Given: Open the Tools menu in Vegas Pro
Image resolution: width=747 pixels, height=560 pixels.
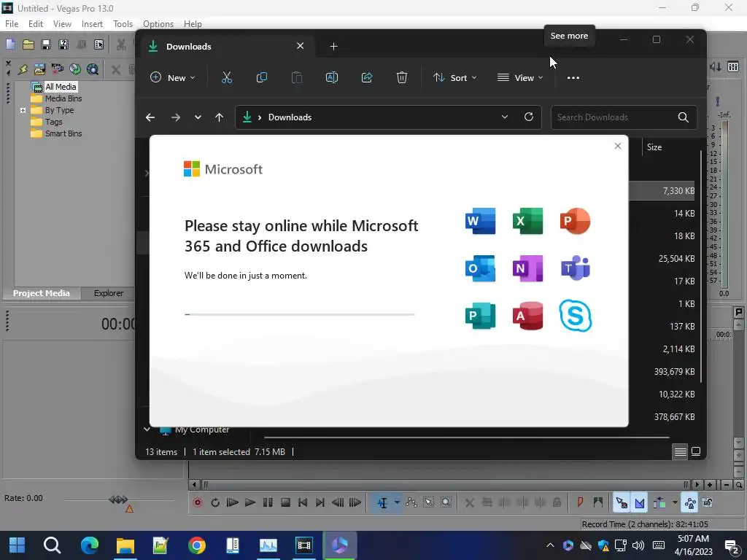Looking at the screenshot, I should click(123, 24).
